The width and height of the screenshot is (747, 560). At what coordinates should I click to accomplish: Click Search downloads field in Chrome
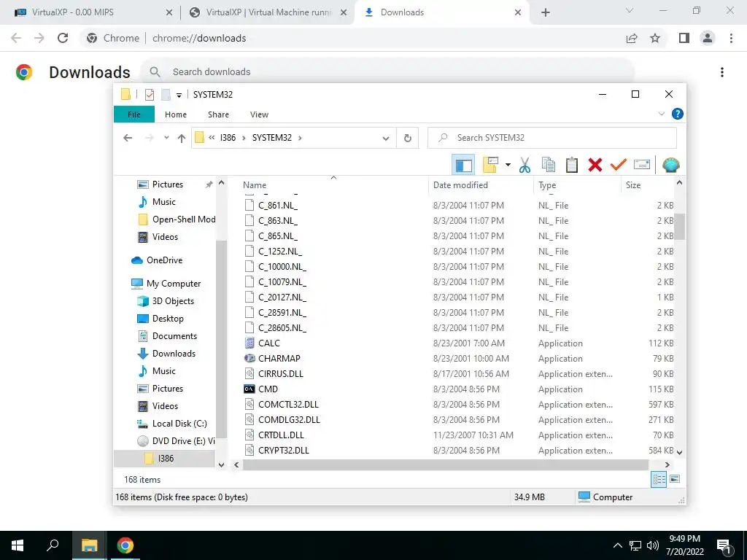coord(387,72)
